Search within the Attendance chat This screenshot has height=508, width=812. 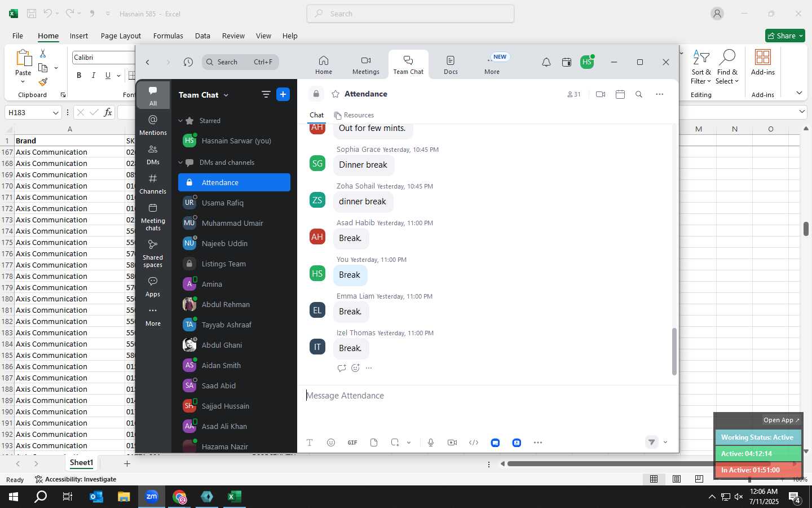(x=639, y=94)
